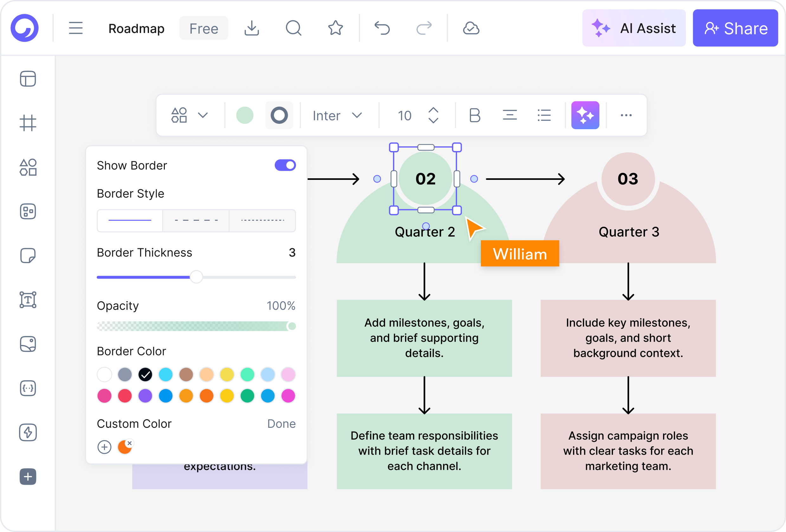Click the lightning bolt sidebar icon
786x532 pixels.
tap(28, 432)
